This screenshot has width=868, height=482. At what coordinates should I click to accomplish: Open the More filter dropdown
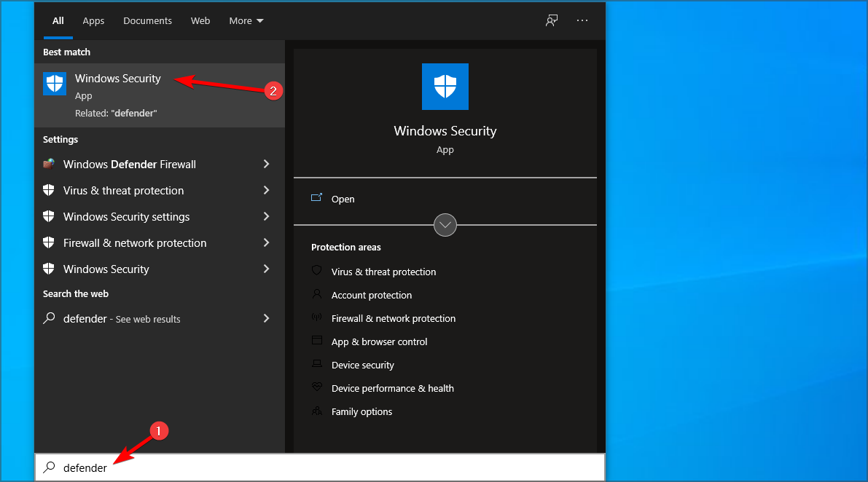tap(246, 21)
